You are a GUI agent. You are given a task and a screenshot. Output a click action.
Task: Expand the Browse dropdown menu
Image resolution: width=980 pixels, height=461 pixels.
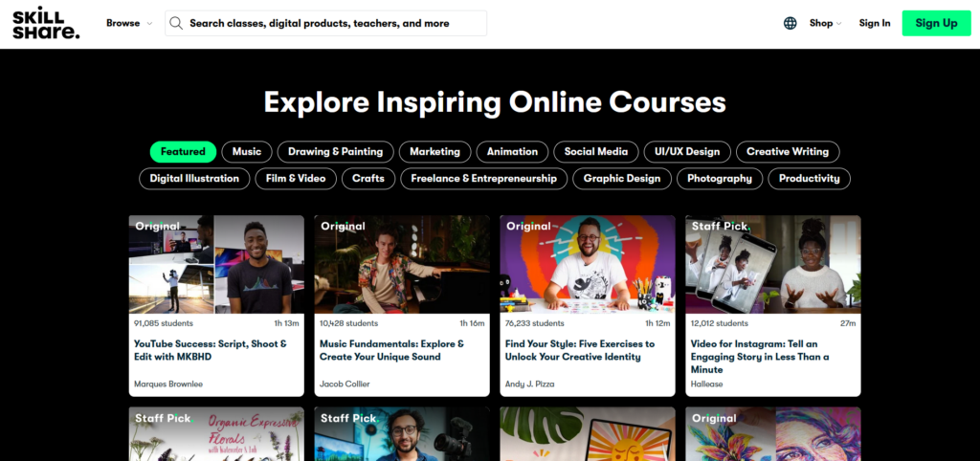[x=128, y=23]
